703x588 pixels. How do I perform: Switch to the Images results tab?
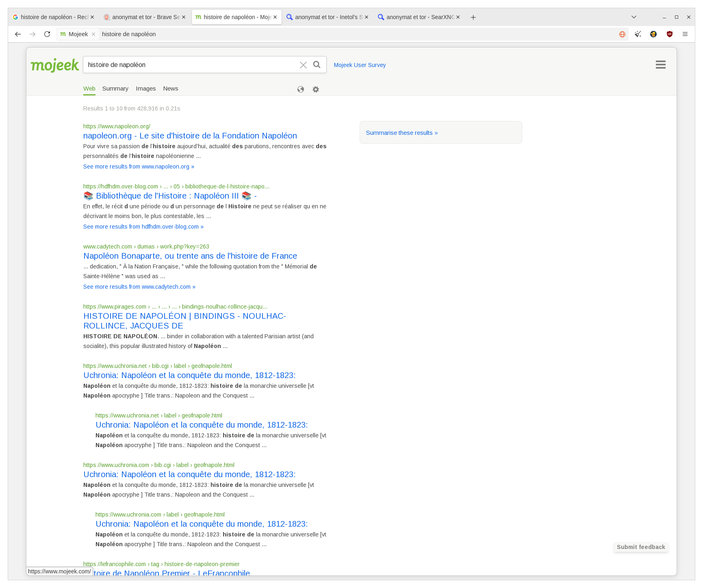(x=146, y=89)
